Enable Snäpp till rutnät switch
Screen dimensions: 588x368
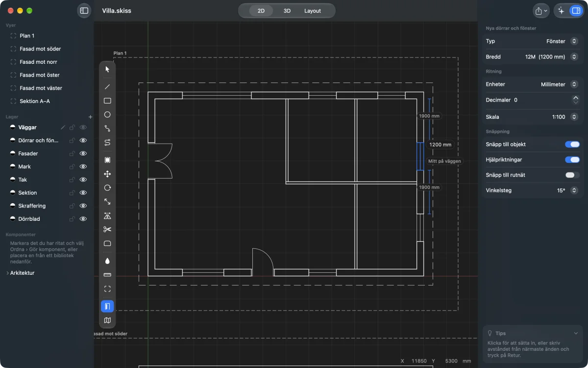572,175
